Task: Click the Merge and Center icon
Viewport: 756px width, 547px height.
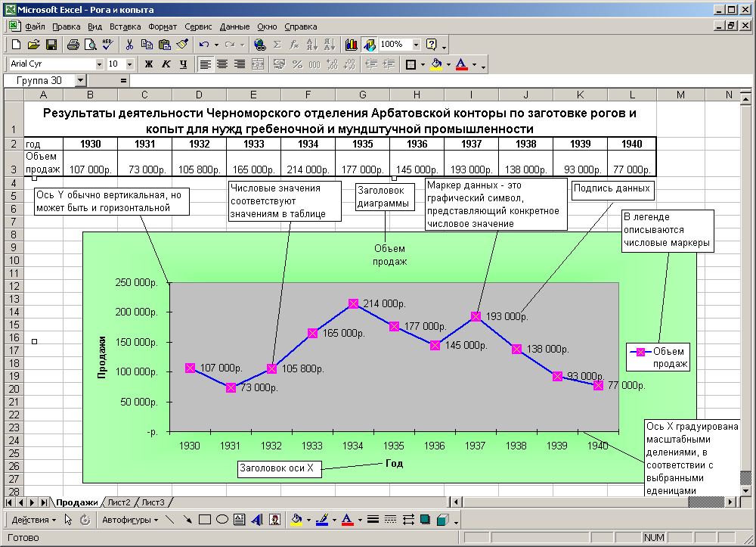Action: pyautogui.click(x=258, y=64)
